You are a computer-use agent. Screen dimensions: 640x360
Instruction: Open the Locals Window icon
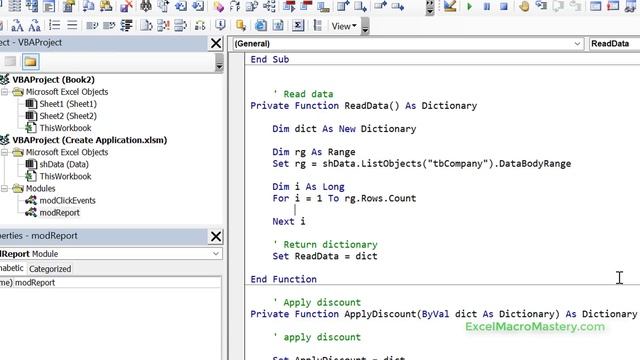pos(596,6)
